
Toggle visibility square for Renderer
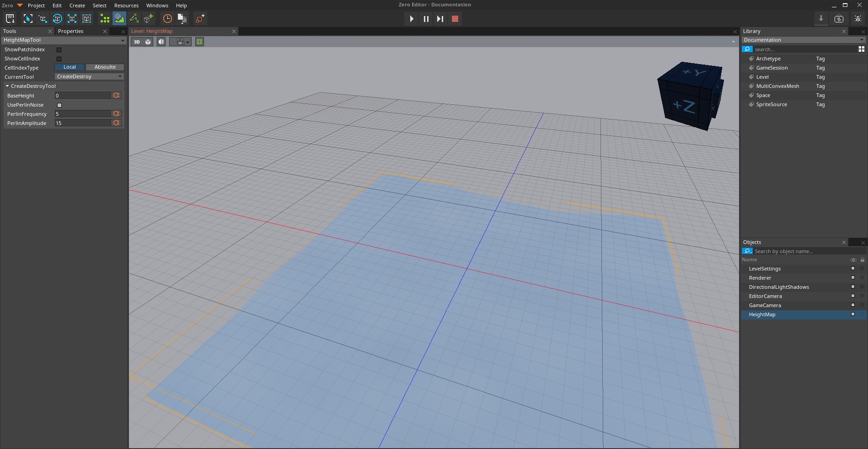pyautogui.click(x=852, y=277)
